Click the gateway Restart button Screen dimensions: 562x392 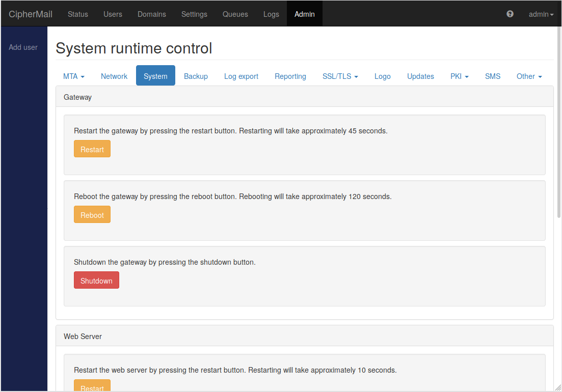[92, 149]
